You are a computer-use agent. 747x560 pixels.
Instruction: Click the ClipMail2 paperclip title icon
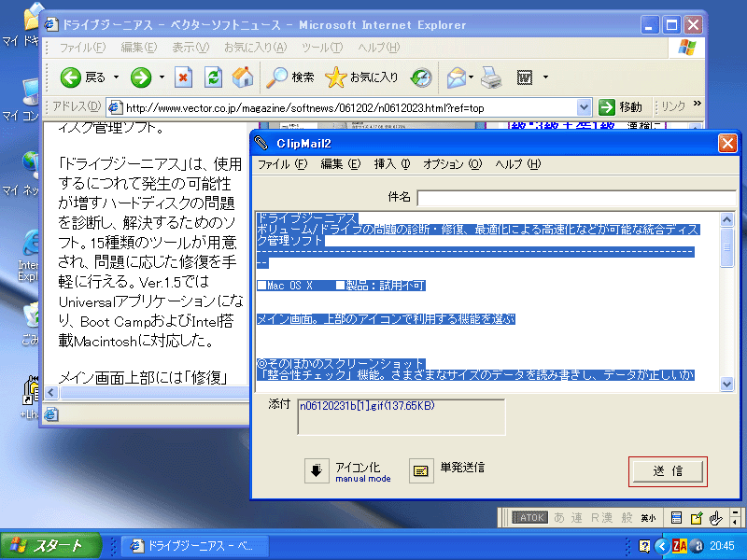pos(261,143)
